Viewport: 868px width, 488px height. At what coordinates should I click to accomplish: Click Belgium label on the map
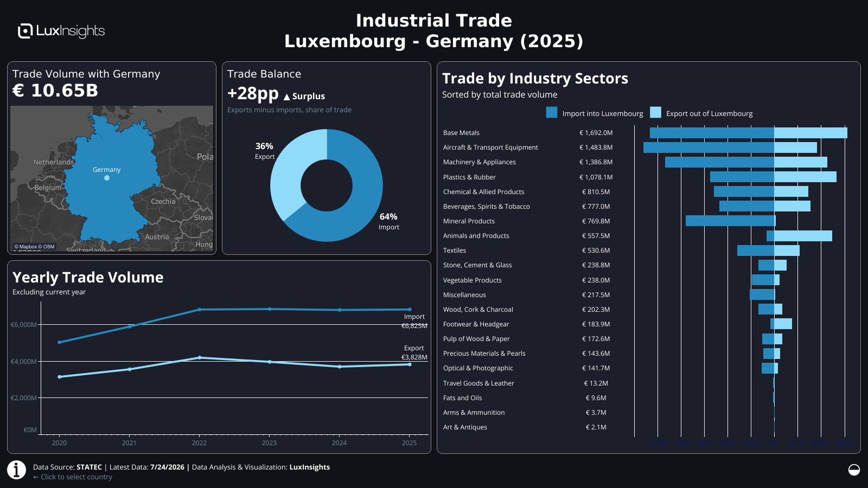[x=48, y=188]
